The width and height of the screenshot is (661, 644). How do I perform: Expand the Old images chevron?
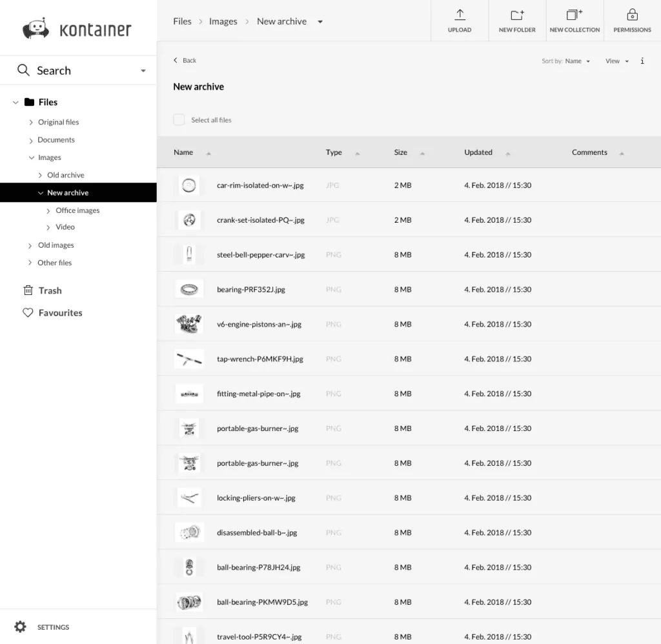[30, 245]
